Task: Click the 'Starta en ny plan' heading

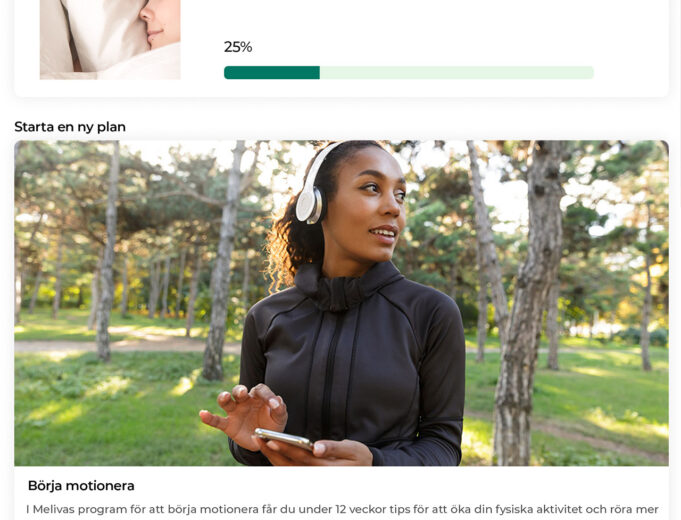Action: tap(70, 127)
